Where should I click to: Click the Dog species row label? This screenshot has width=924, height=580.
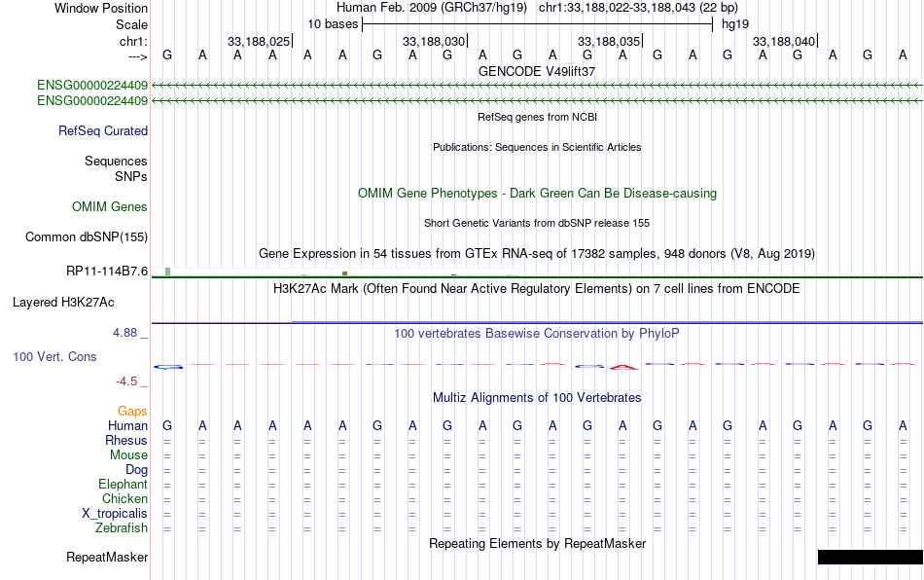137,470
